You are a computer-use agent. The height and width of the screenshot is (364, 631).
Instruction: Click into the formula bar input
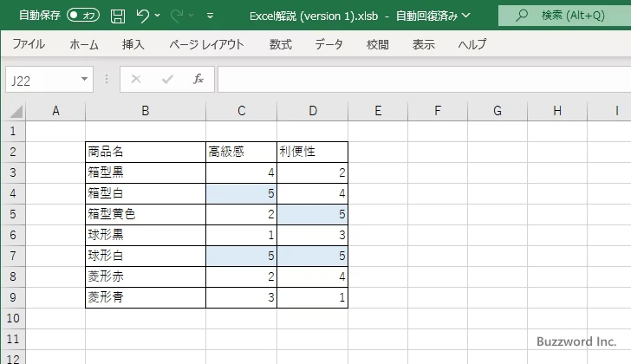424,80
